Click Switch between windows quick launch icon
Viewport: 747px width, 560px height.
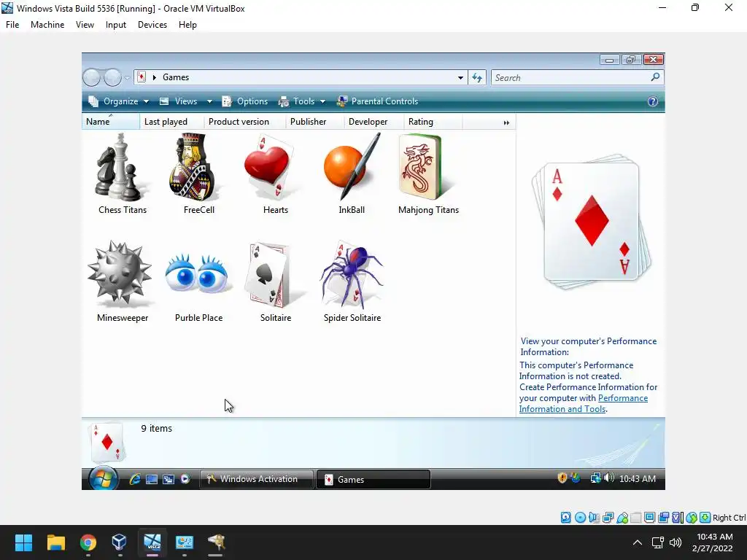tap(169, 479)
